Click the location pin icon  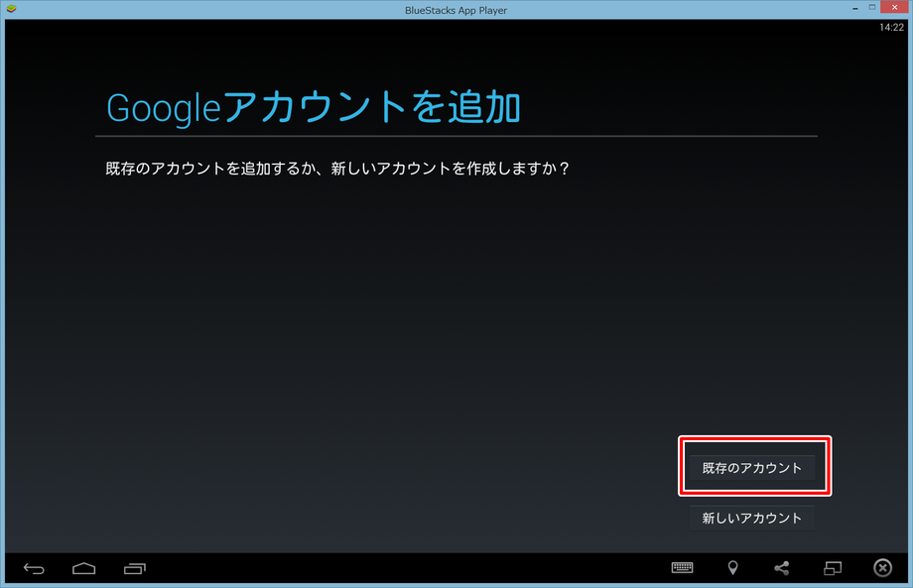pyautogui.click(x=732, y=568)
